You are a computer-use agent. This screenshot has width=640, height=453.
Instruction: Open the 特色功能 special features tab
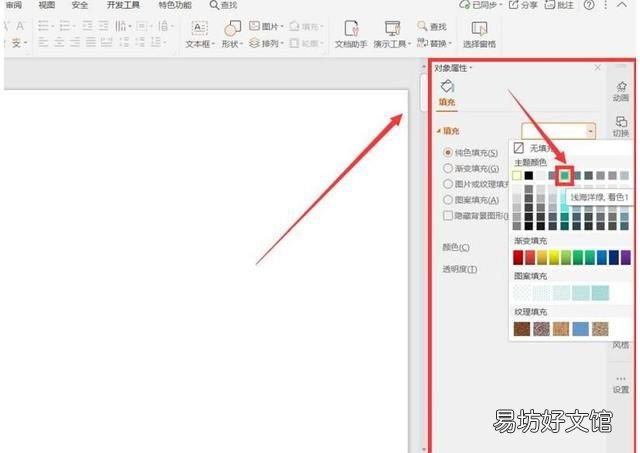(175, 5)
